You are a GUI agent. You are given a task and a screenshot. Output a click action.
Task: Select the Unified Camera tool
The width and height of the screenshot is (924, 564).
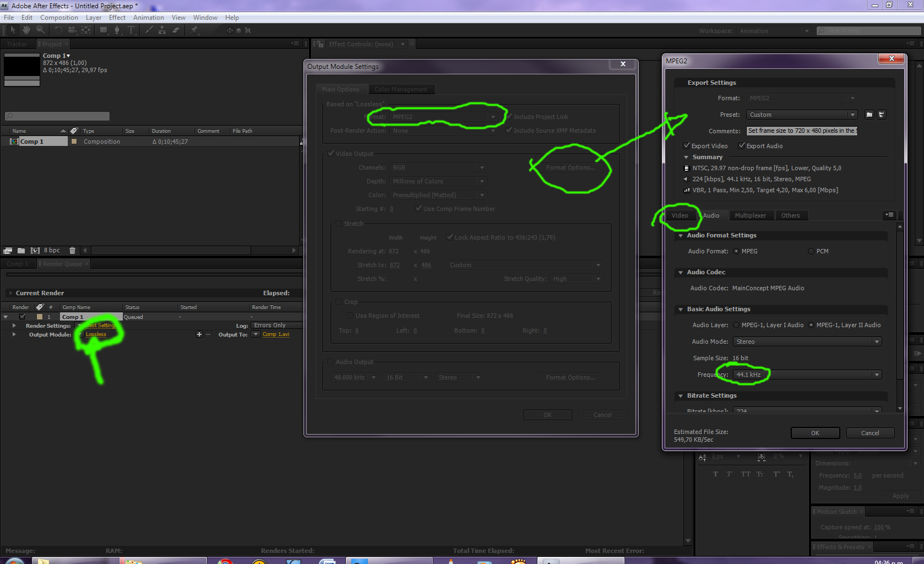pos(72,30)
